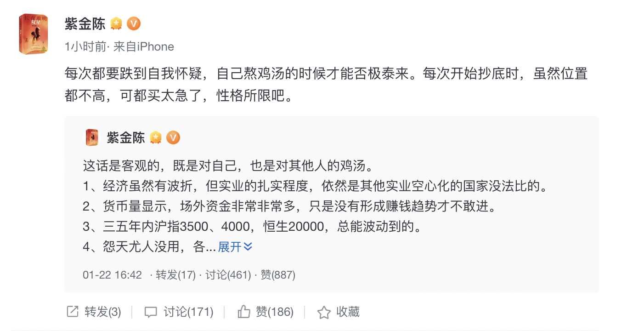This screenshot has width=644, height=331.
Task: Open the discussion (讨论) speech bubble icon
Action: pyautogui.click(x=151, y=312)
